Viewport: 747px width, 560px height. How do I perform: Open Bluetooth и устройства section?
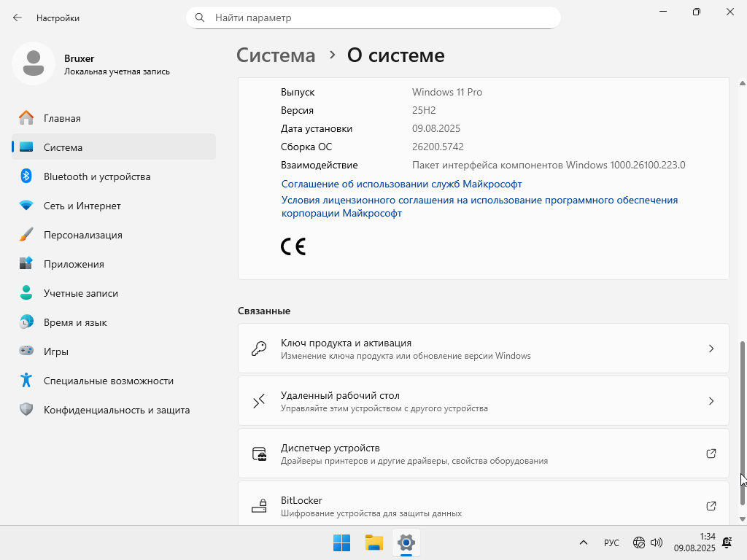[x=114, y=176]
